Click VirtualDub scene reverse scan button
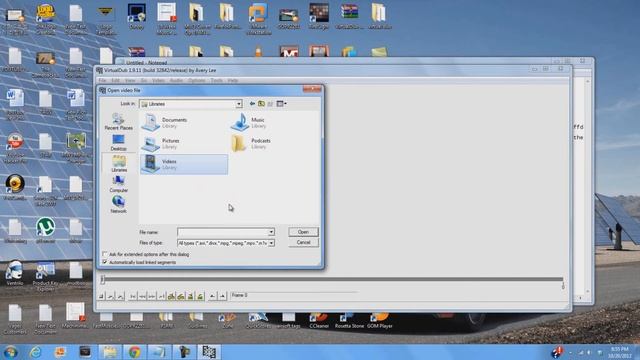The image size is (640, 360). [x=190, y=296]
